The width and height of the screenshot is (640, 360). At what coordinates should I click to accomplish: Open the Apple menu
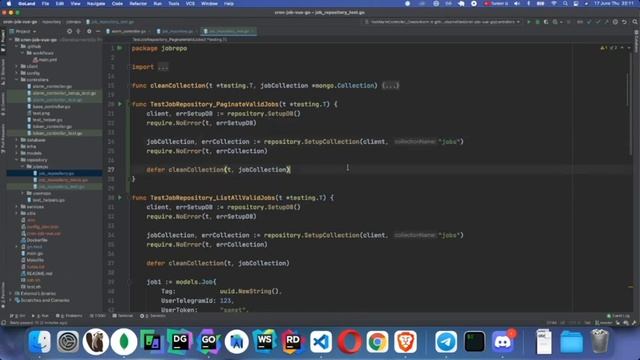click(x=9, y=3)
